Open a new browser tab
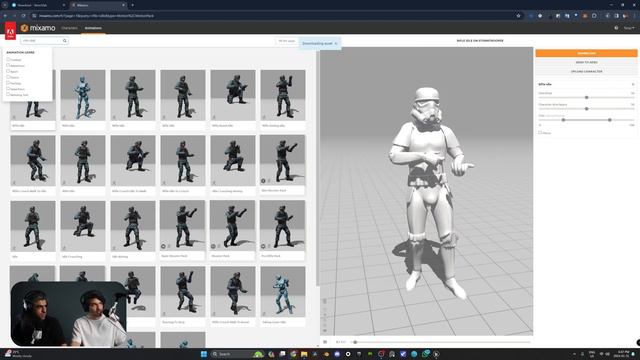Screen dimensions: 640x360 pyautogui.click(x=133, y=5)
